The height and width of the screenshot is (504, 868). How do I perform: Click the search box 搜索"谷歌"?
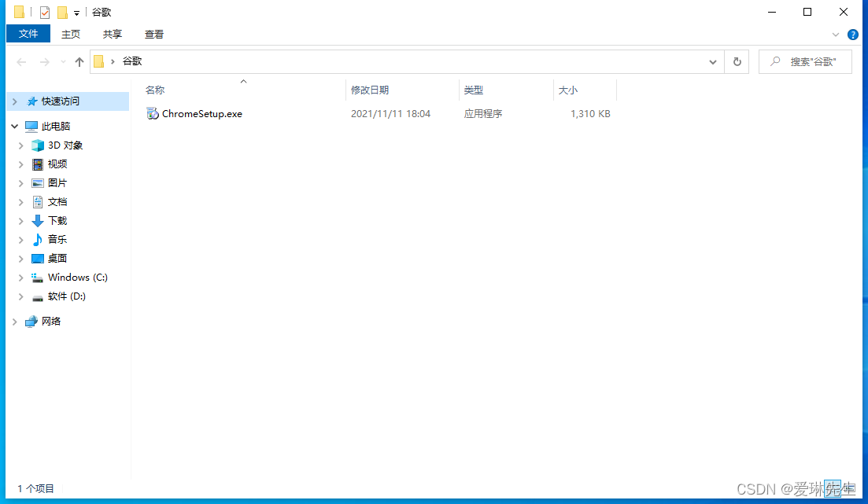click(x=805, y=62)
